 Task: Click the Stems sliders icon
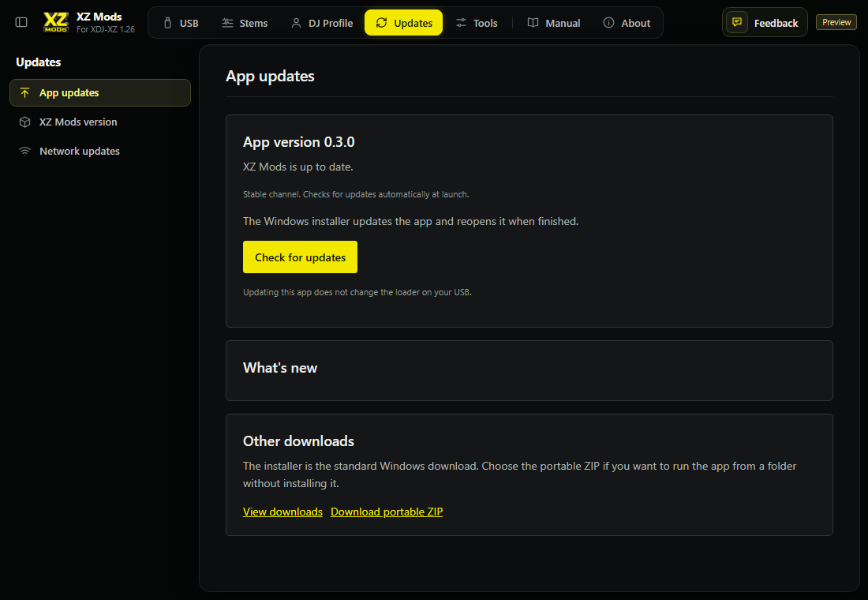pos(227,23)
